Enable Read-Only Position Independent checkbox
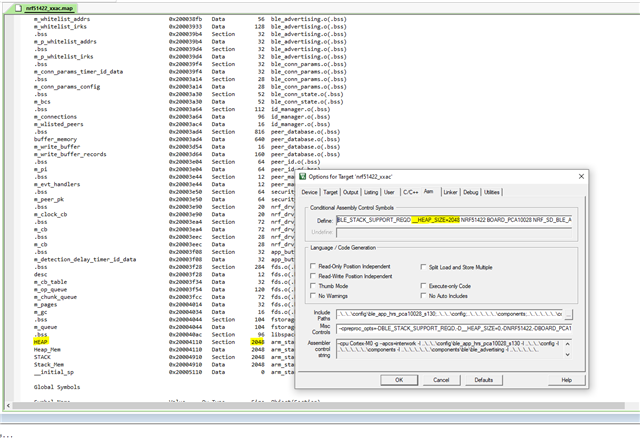Viewport: 640px width, 438px height. [313, 266]
